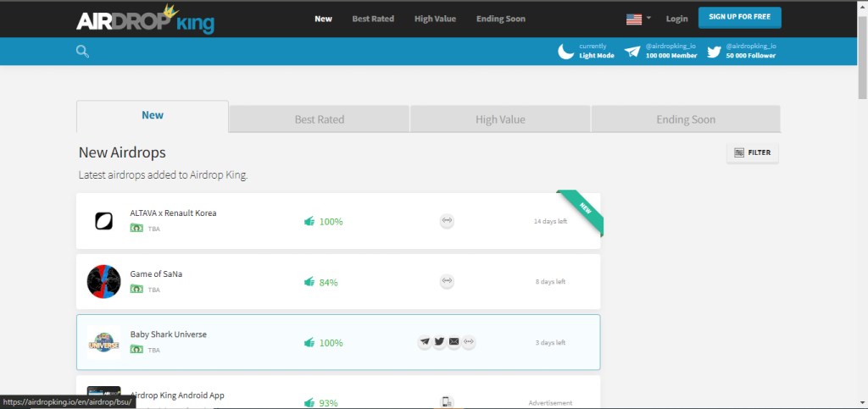Open Game of SaNa airdrop title

156,274
